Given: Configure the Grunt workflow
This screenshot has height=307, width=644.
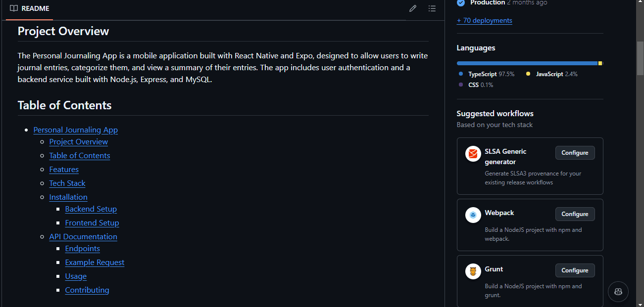Looking at the screenshot, I should [x=575, y=270].
